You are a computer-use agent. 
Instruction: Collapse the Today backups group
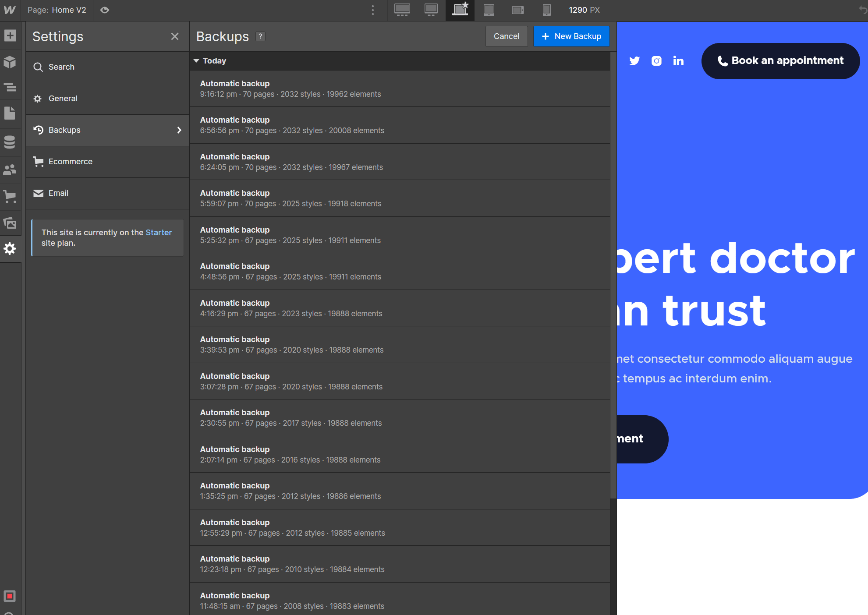196,60
